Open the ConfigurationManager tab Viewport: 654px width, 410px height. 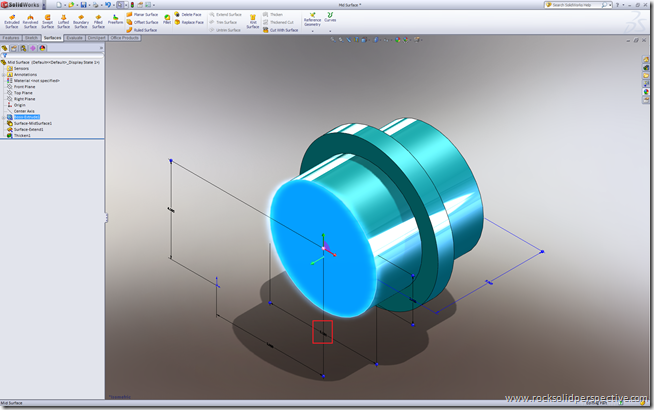[23, 48]
